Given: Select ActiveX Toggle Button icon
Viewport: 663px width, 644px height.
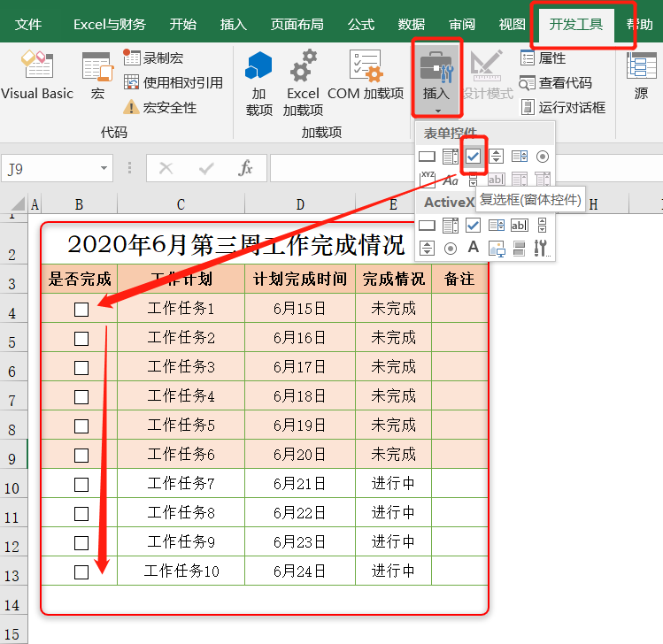Looking at the screenshot, I should (x=520, y=249).
